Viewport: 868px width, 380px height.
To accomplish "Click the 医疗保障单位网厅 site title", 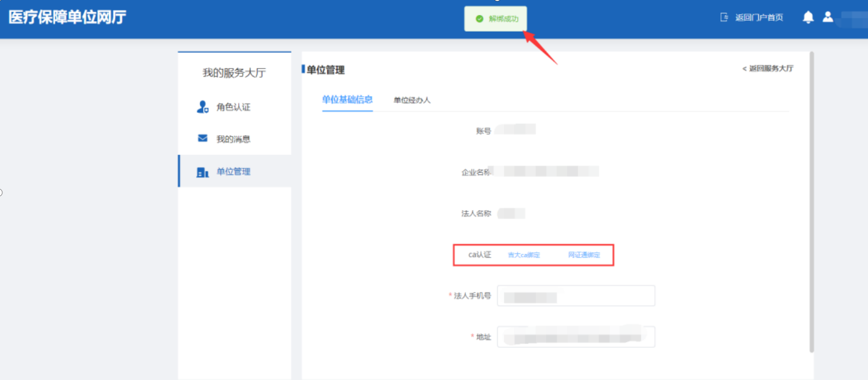I will [67, 17].
